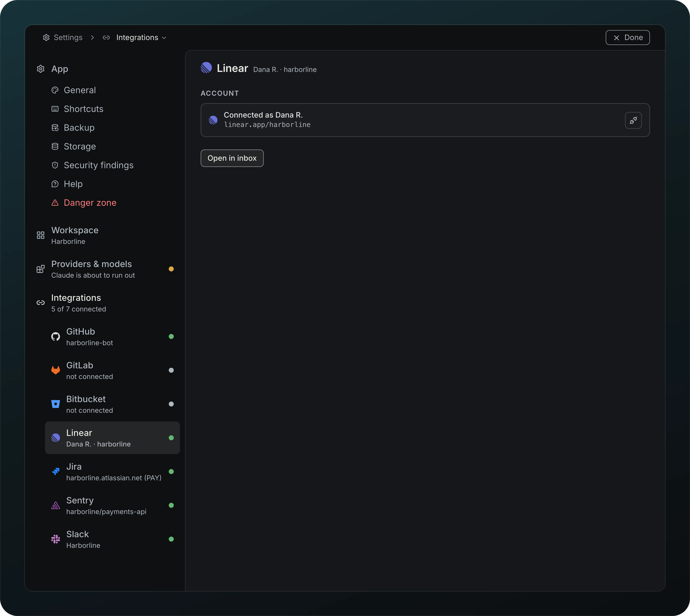The height and width of the screenshot is (616, 690).
Task: Click the '5 of 7 connected' text
Action: 79,309
